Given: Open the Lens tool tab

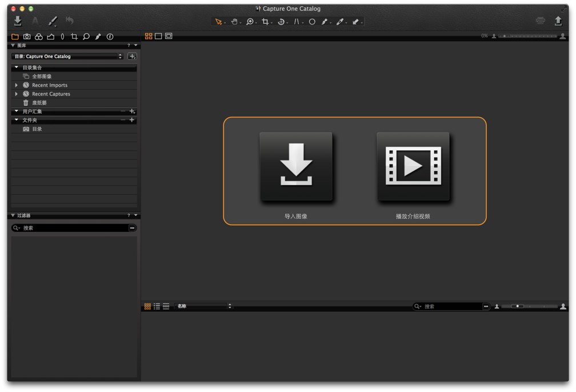Looking at the screenshot, I should tap(62, 37).
